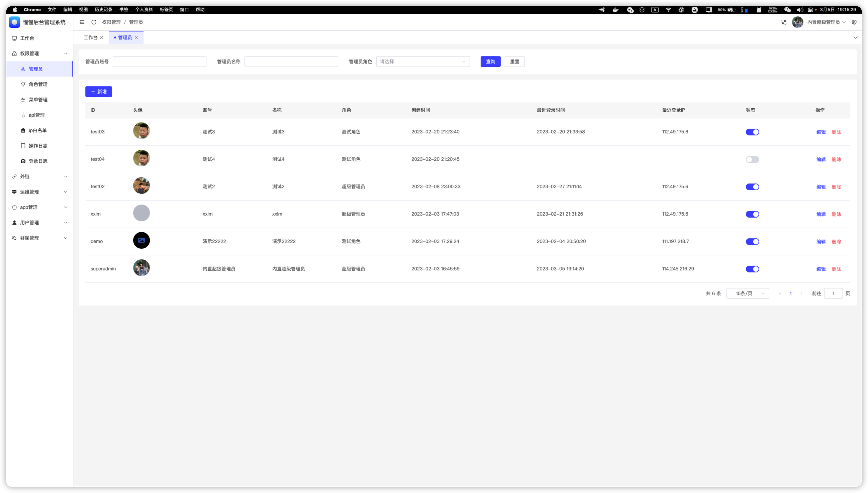The width and height of the screenshot is (868, 493).
Task: Go to api管理 sidebar item
Action: click(x=36, y=115)
